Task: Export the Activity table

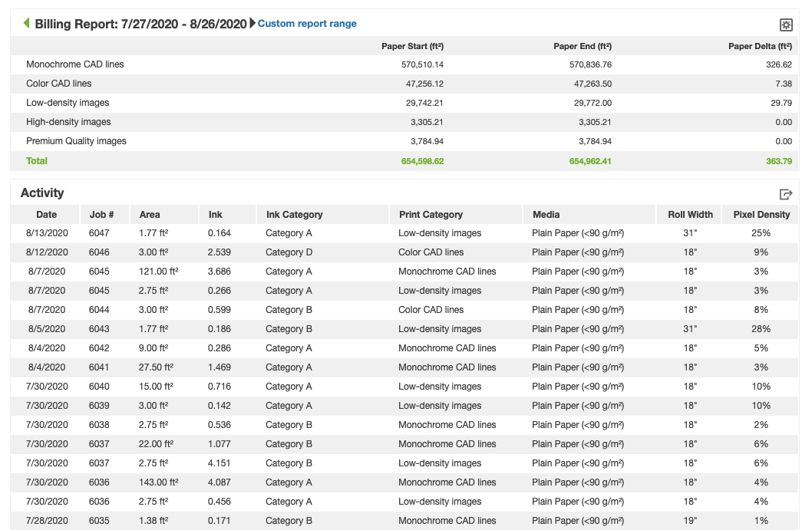Action: pyautogui.click(x=785, y=195)
